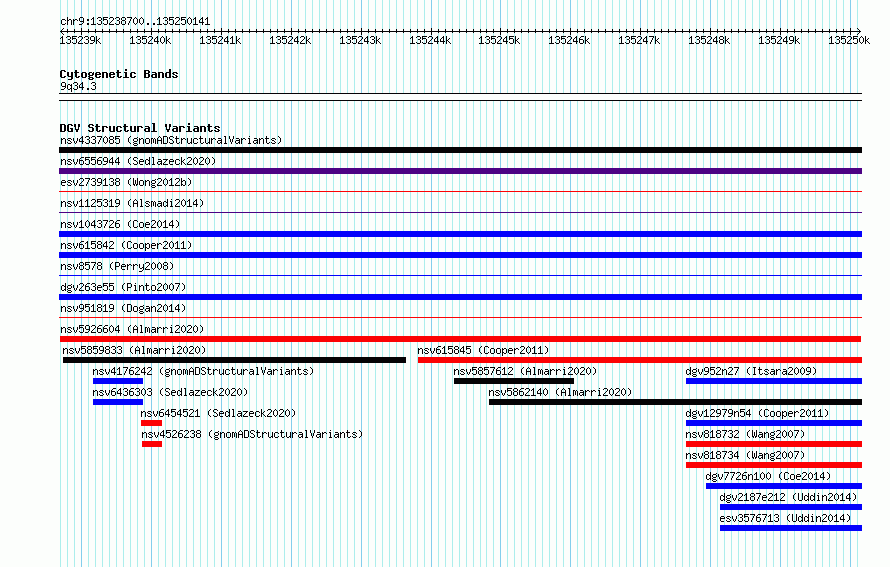Image resolution: width=890 pixels, height=567 pixels.
Task: Select the black nsv5862140 variant bar
Action: tap(675, 402)
